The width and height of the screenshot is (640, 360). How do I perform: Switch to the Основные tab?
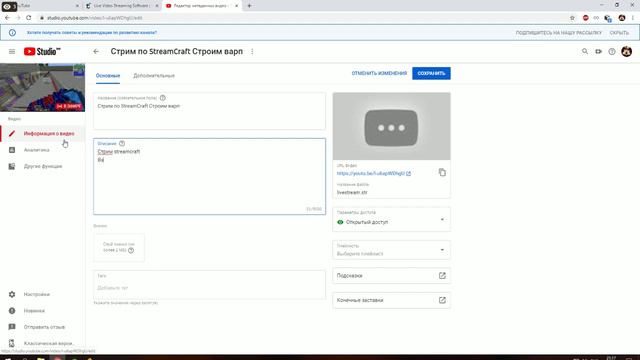(x=108, y=76)
